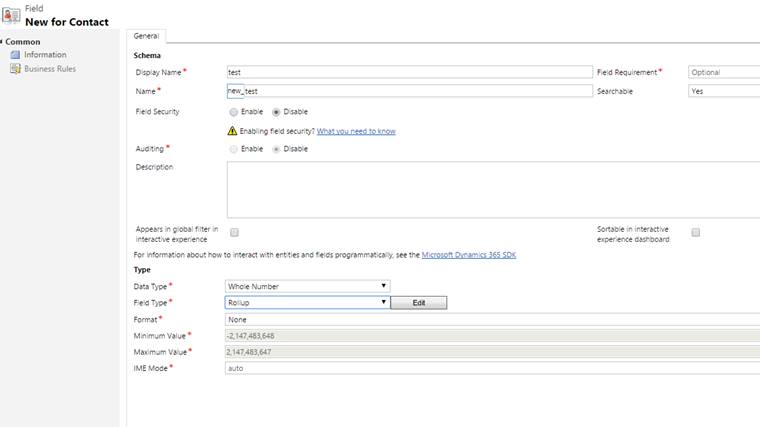This screenshot has height=427, width=760.
Task: Click the Description text area
Action: tap(493, 190)
